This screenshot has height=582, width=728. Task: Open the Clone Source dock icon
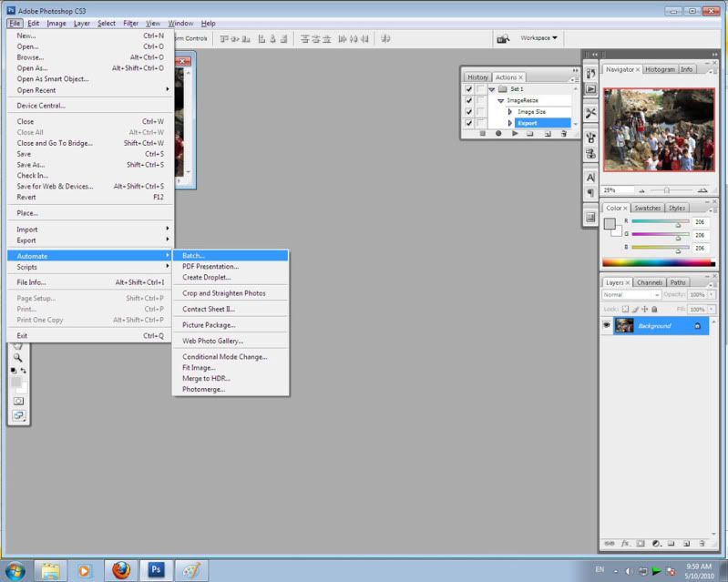(x=590, y=154)
